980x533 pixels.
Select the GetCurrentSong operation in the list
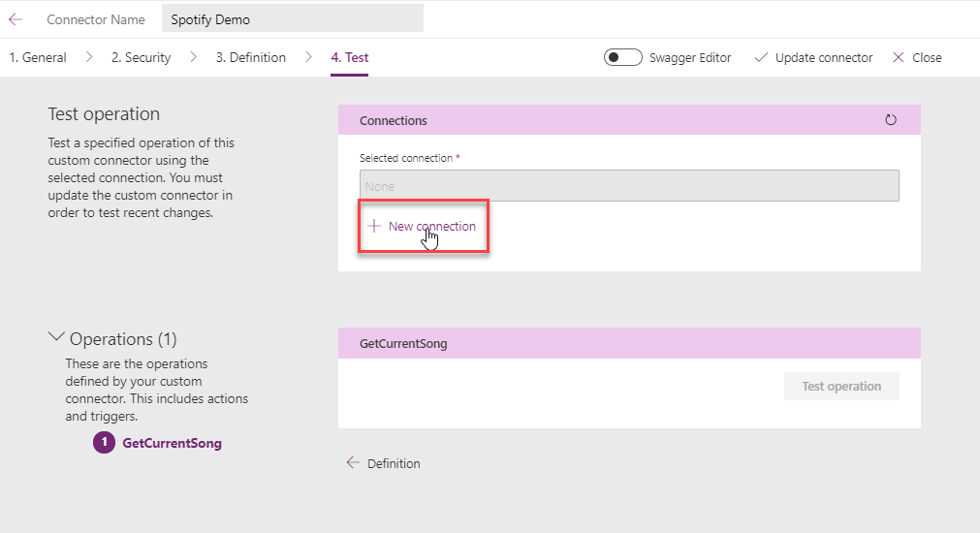click(x=172, y=443)
